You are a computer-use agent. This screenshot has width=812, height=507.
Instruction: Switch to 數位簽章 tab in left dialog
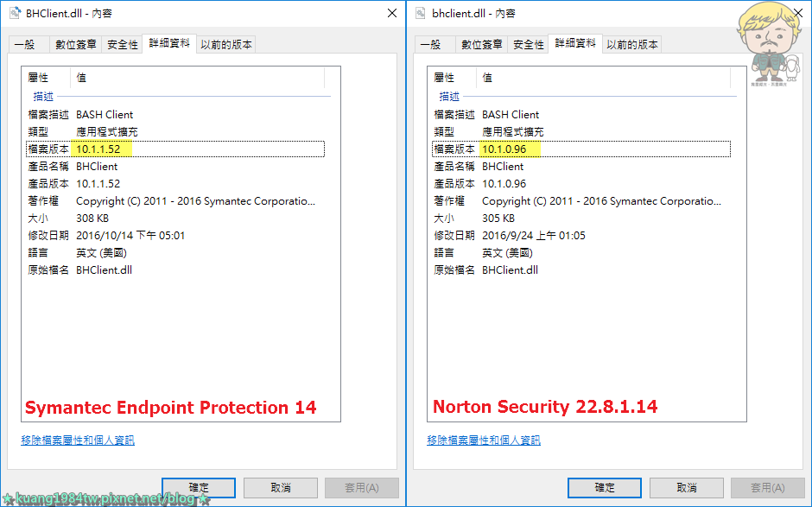pyautogui.click(x=76, y=45)
